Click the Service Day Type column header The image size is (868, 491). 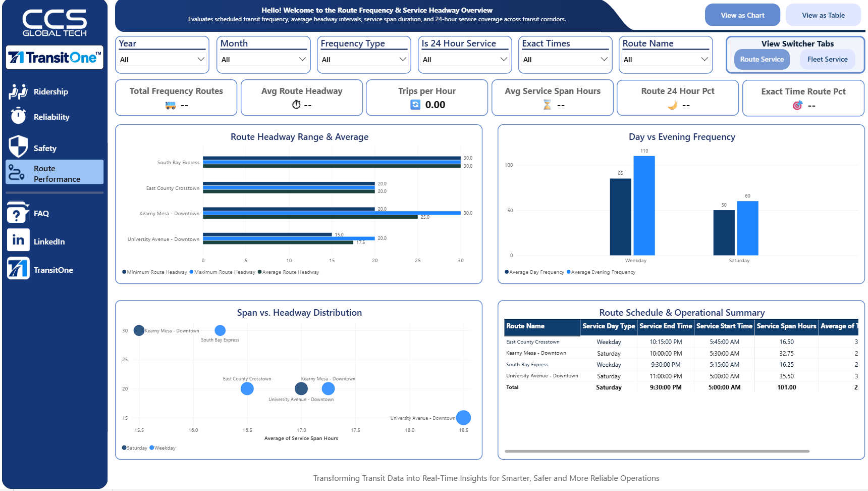point(609,326)
